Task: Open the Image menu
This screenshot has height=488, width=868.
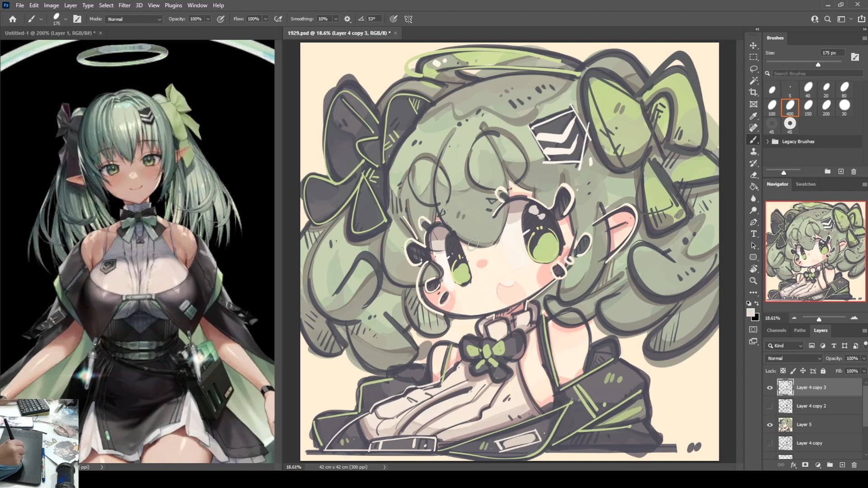Action: point(51,5)
